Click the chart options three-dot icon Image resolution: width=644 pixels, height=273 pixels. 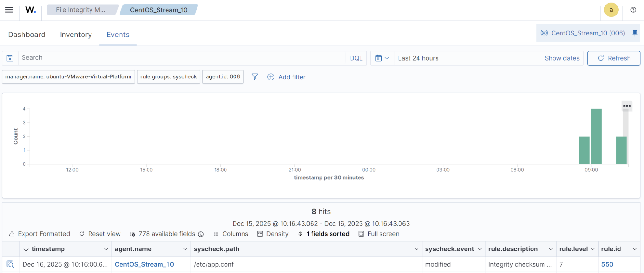[x=627, y=106]
